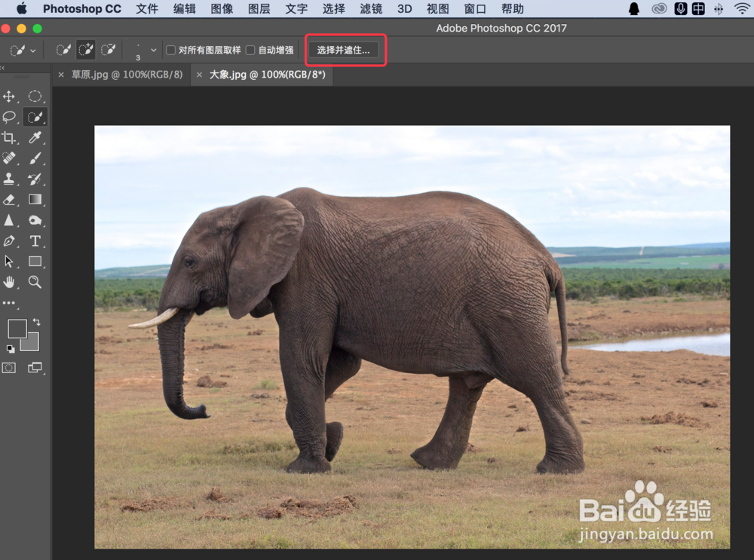Select the Type tool

click(x=35, y=241)
